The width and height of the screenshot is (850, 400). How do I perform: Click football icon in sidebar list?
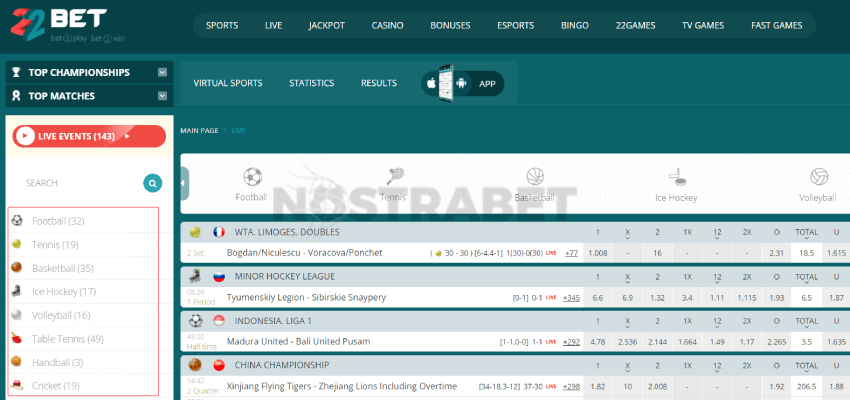(17, 221)
